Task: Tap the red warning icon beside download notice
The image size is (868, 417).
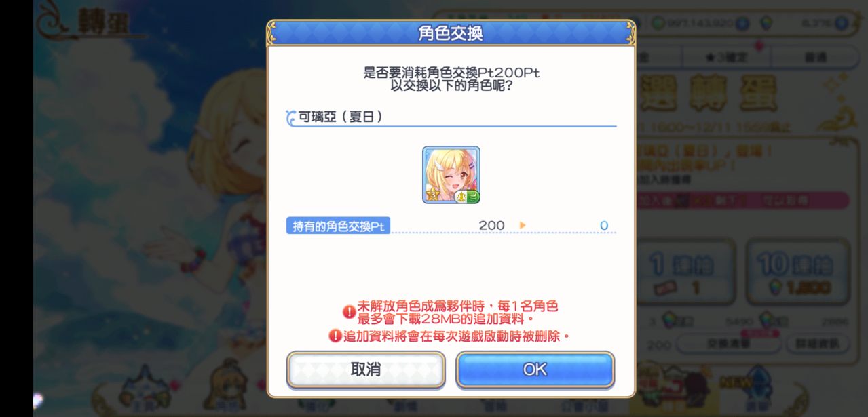Action: coord(349,312)
